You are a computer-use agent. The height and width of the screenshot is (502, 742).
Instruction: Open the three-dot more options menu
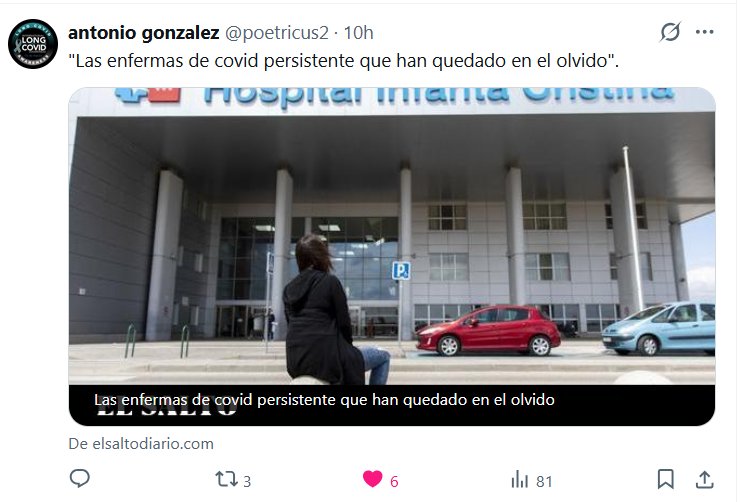(704, 32)
